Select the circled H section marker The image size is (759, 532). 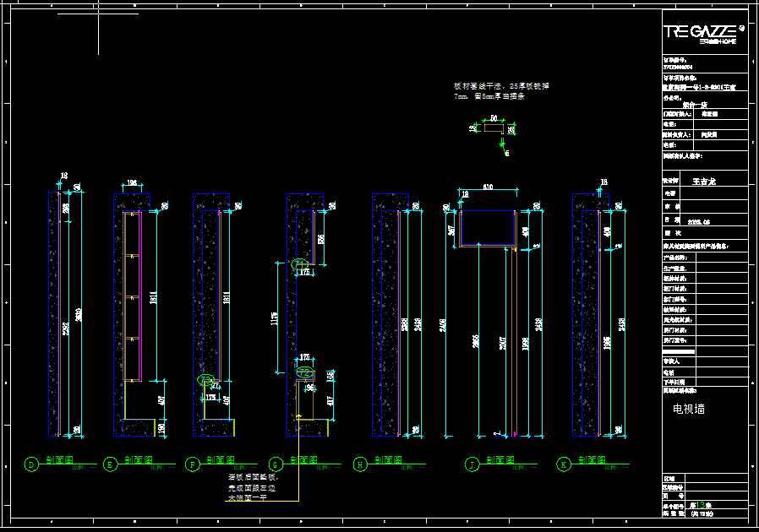click(360, 464)
